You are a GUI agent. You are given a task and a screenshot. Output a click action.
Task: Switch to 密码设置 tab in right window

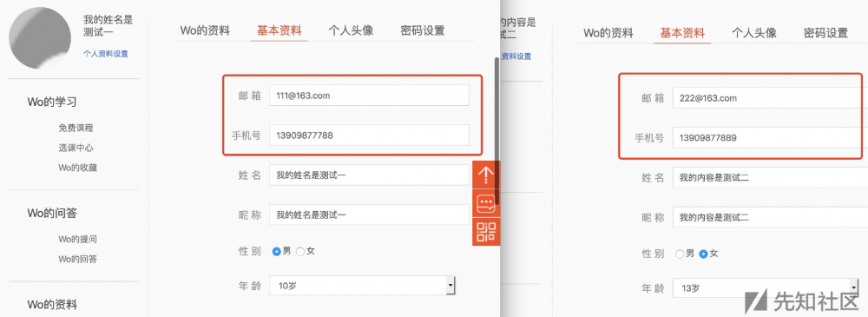(826, 33)
